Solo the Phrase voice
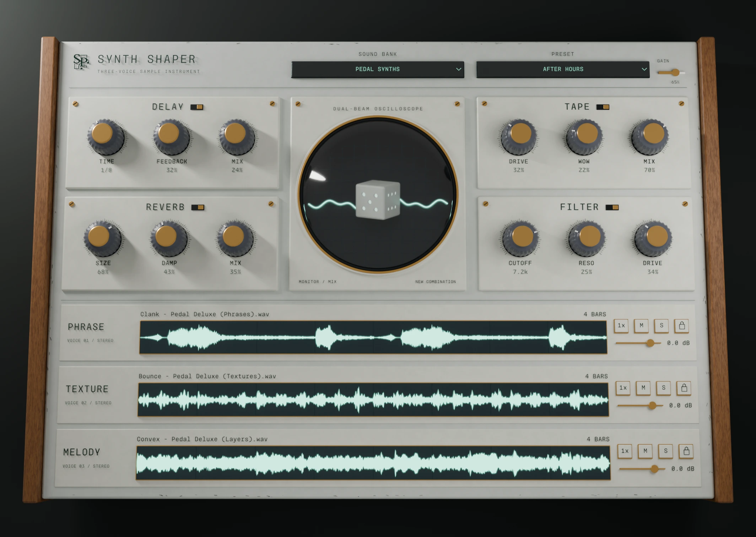Image resolution: width=756 pixels, height=537 pixels. tap(661, 326)
